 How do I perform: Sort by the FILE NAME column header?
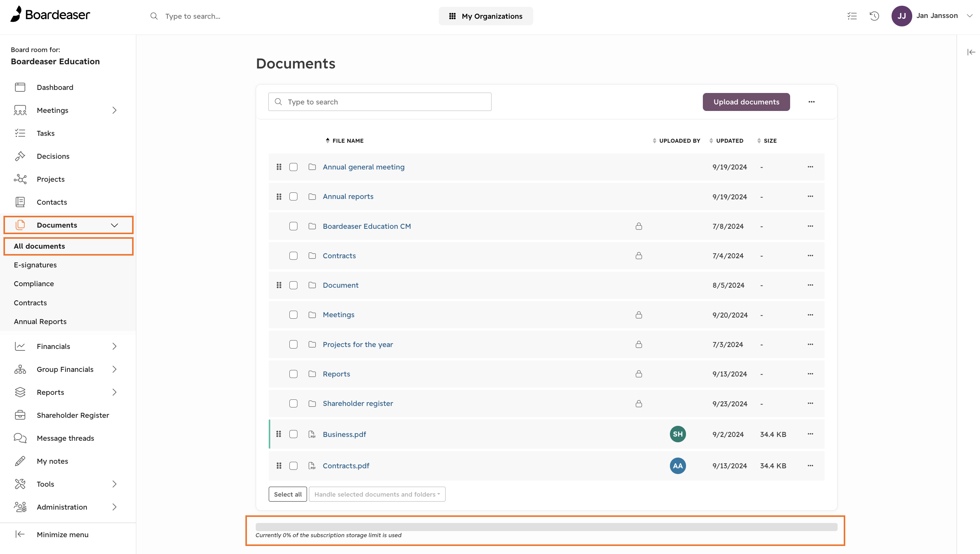345,141
